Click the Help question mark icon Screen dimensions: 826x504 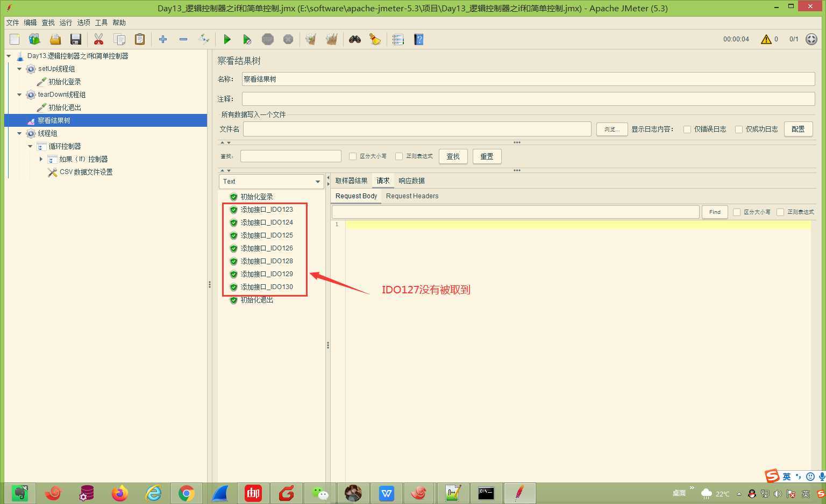click(418, 39)
